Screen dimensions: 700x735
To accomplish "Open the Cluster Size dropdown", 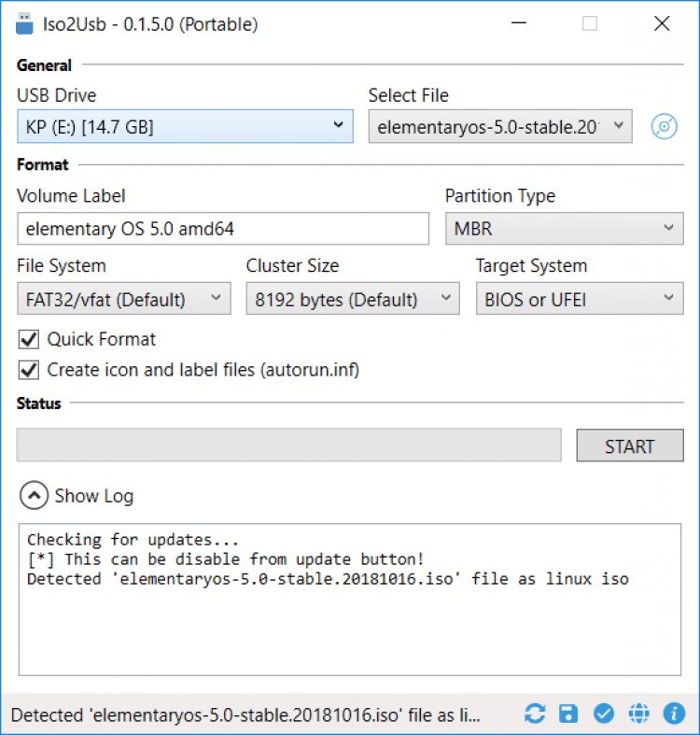I will coord(353,300).
